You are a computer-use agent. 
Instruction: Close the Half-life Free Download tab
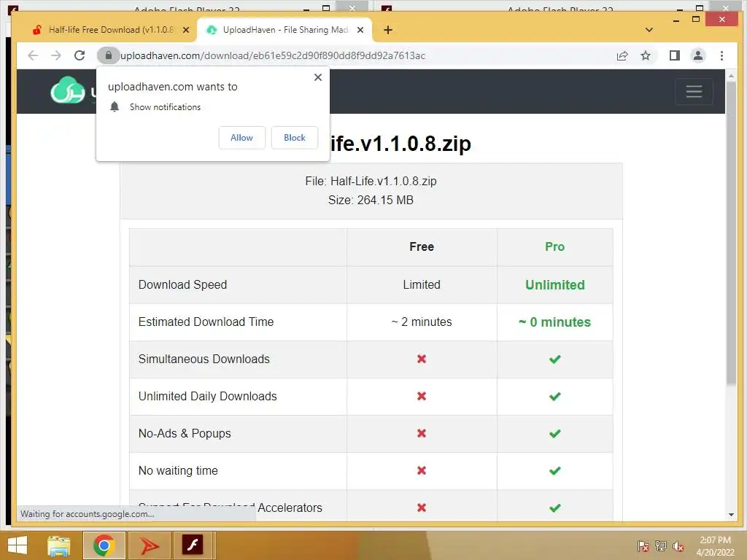(x=186, y=29)
